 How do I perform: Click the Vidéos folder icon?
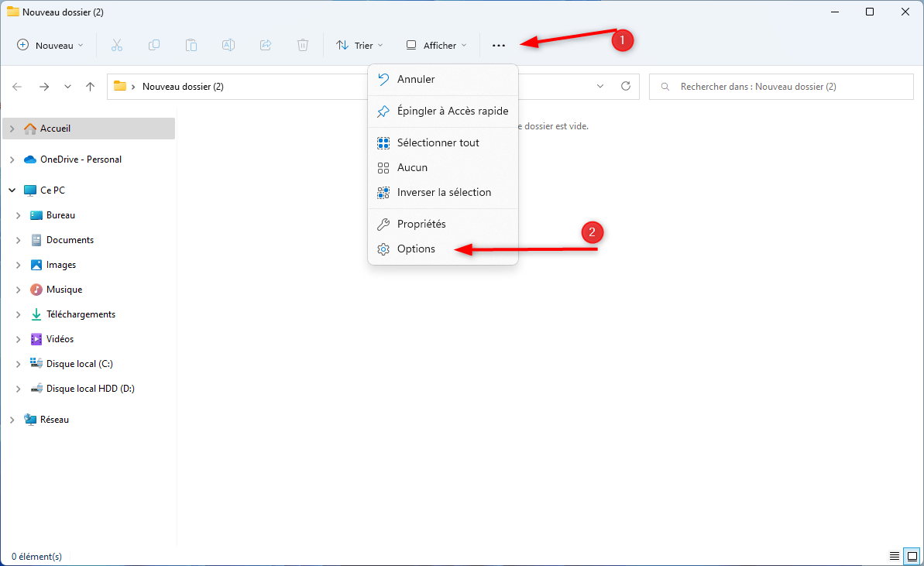(x=36, y=339)
